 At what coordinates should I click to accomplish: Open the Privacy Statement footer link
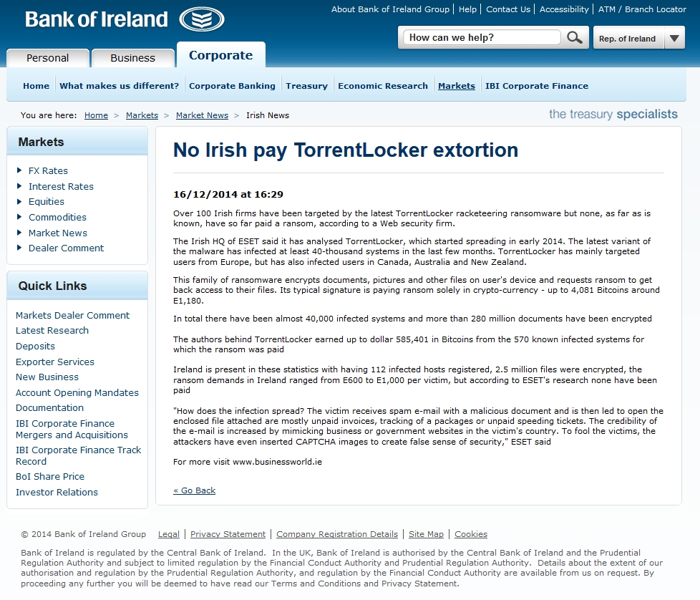coord(228,534)
